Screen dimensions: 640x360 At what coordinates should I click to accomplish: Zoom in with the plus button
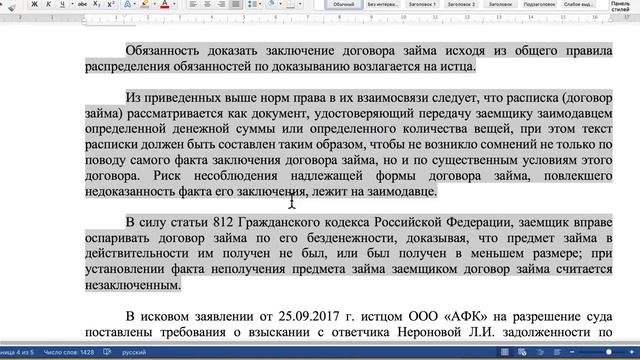coord(632,352)
